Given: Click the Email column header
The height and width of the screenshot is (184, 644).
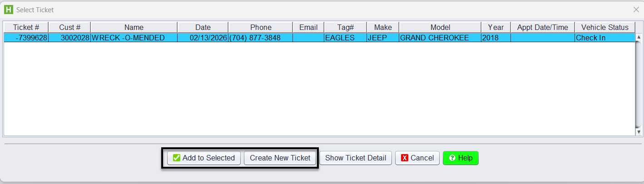Looking at the screenshot, I should click(x=308, y=28).
